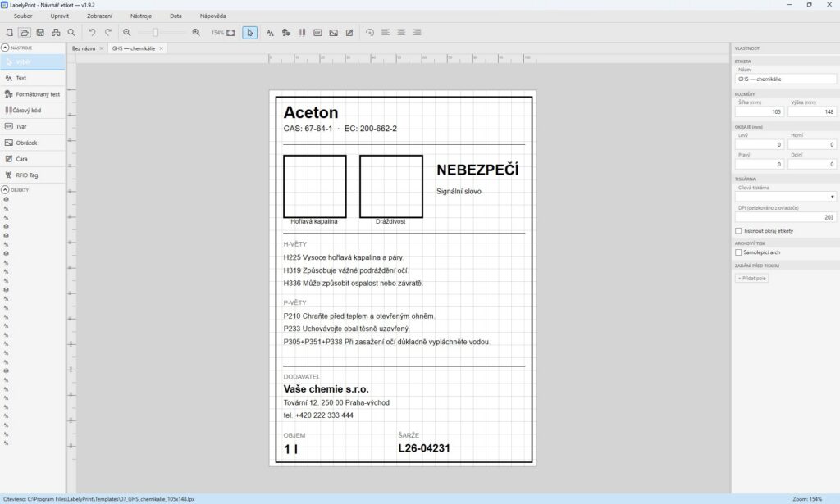Open the Nástroje menu in the menu bar
The image size is (840, 504).
coord(141,16)
